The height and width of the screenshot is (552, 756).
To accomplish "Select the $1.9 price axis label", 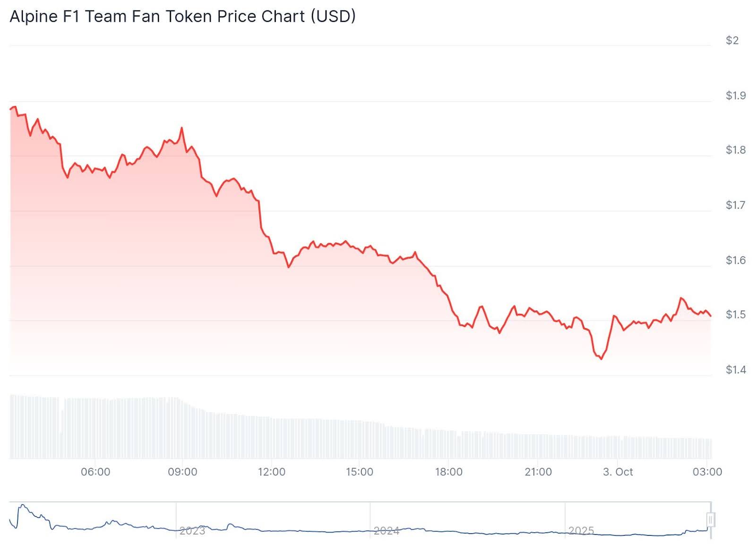I will tap(736, 96).
